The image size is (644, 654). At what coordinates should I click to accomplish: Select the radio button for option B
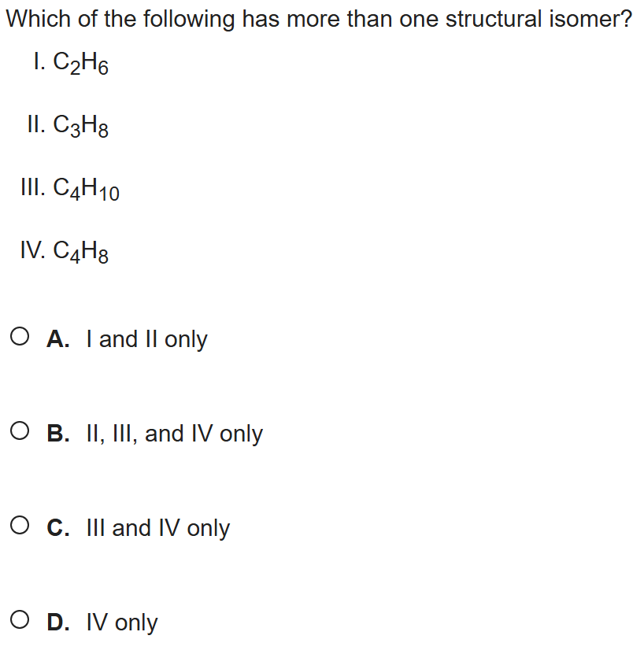[x=22, y=434]
